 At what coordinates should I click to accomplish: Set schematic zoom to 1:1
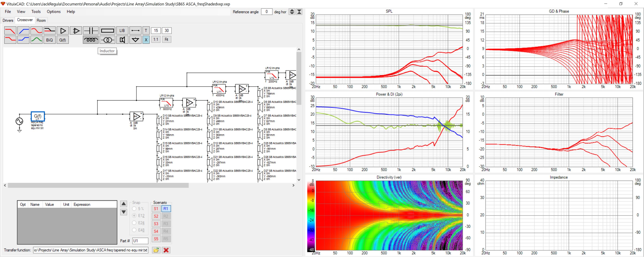(x=156, y=40)
